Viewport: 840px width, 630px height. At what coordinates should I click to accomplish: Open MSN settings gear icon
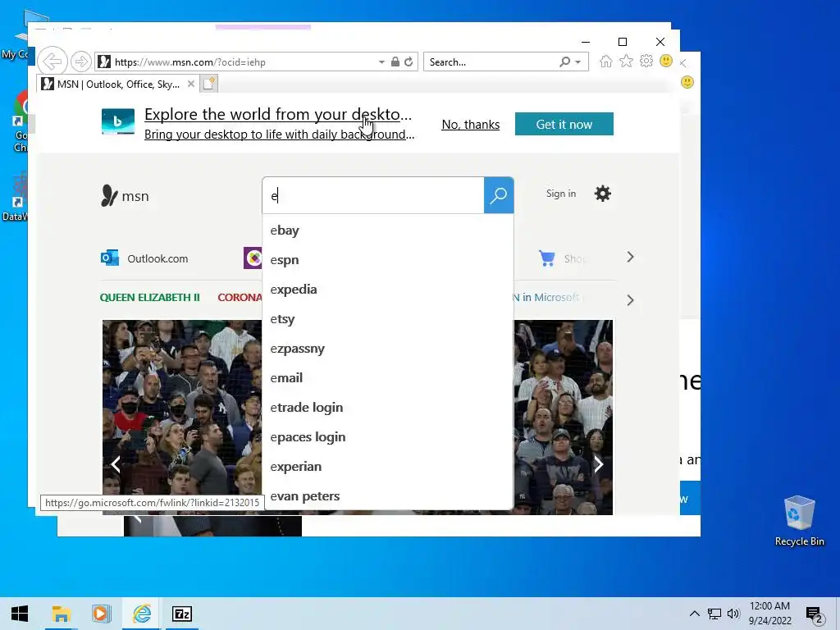[603, 194]
